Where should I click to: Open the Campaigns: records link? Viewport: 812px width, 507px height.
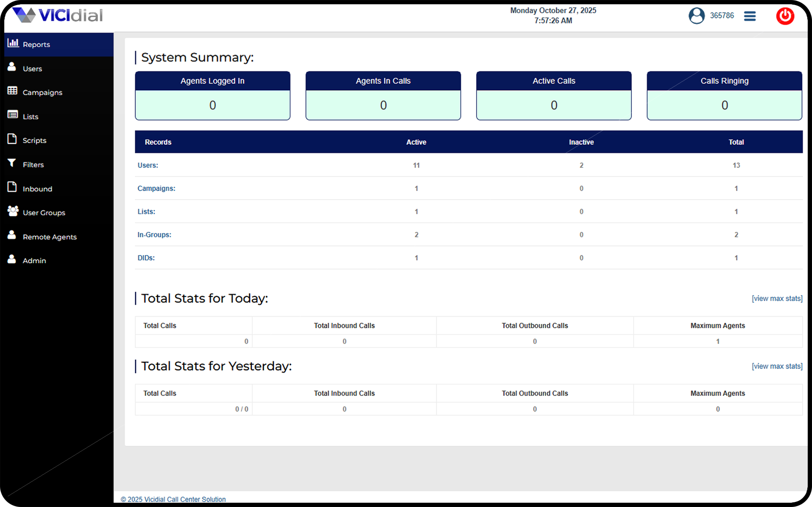click(x=156, y=189)
